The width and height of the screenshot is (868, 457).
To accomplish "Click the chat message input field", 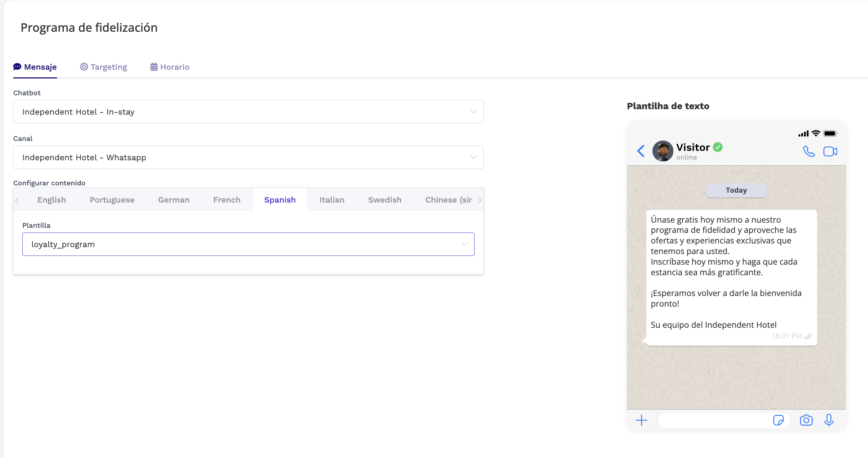I will 723,420.
